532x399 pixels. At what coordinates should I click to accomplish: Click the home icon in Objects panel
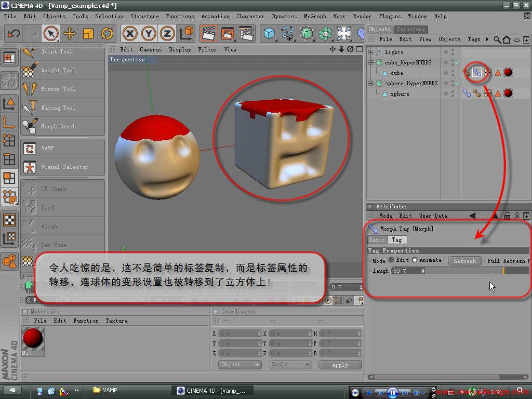507,39
